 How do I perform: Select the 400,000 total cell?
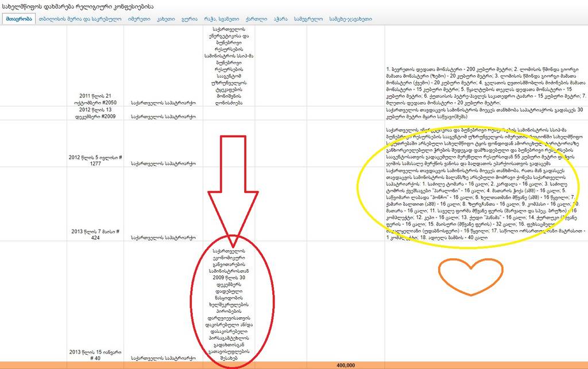click(x=346, y=365)
